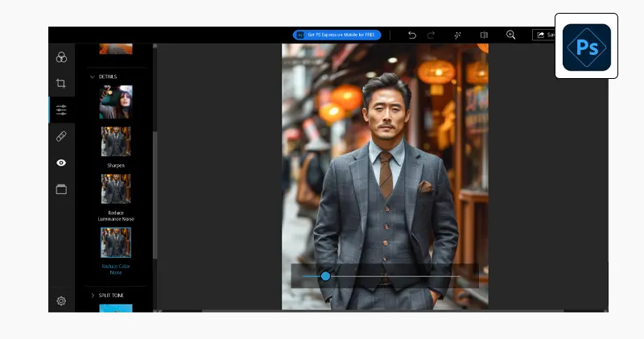Get PS Express on Mobile for FREE

tap(336, 35)
